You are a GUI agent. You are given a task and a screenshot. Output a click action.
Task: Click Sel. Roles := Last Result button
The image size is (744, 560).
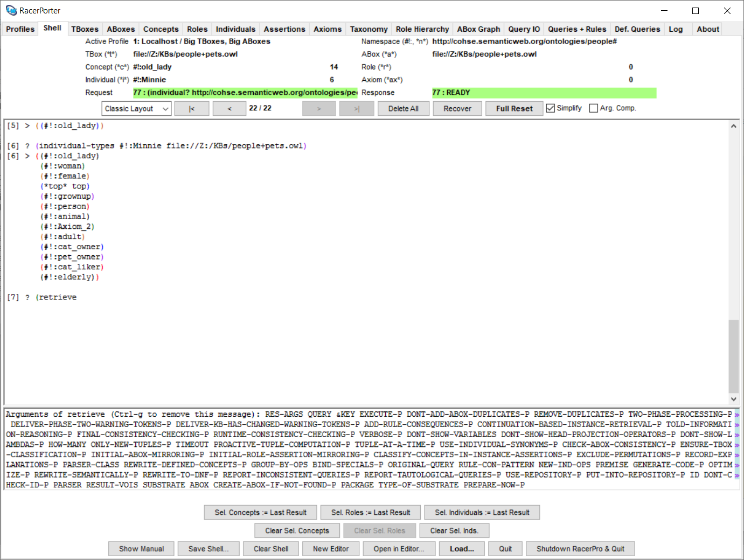click(371, 513)
